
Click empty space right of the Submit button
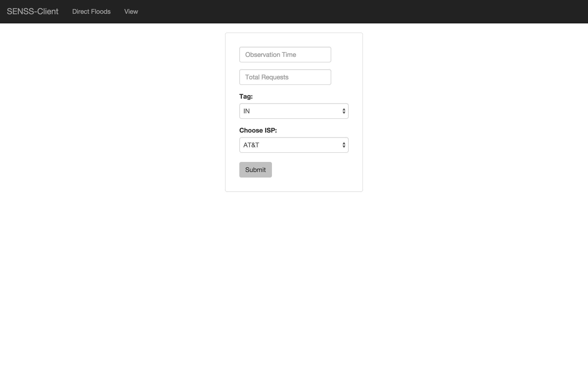pyautogui.click(x=316, y=170)
